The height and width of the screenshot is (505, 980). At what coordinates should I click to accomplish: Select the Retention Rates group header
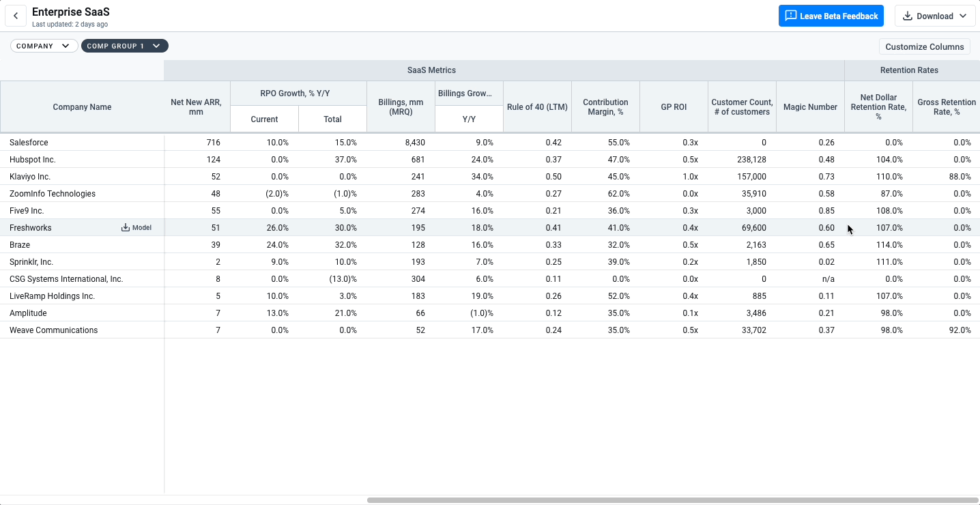pos(909,70)
